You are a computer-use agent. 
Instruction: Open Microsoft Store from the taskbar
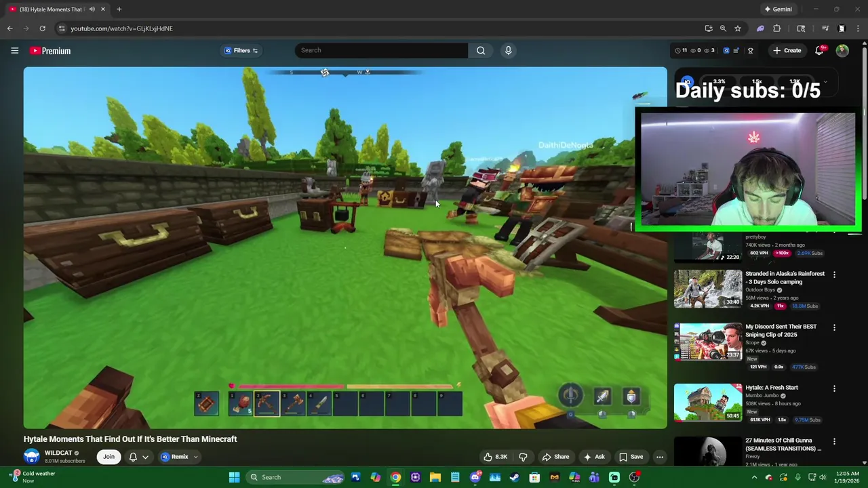pyautogui.click(x=534, y=477)
